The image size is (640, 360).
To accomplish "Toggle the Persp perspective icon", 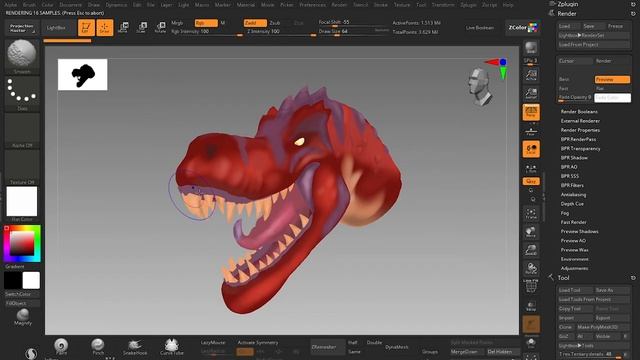I will [x=531, y=112].
